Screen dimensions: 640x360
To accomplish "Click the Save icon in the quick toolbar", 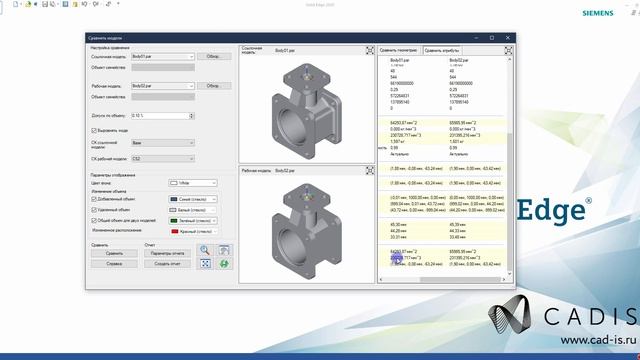I will [45, 4].
